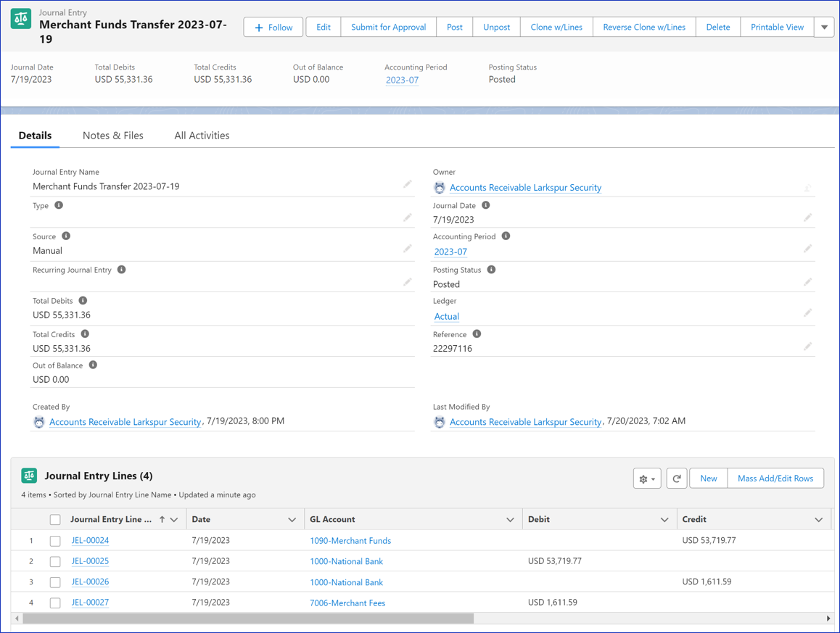Click pencil icon to edit Source field
The width and height of the screenshot is (840, 633).
pos(408,249)
